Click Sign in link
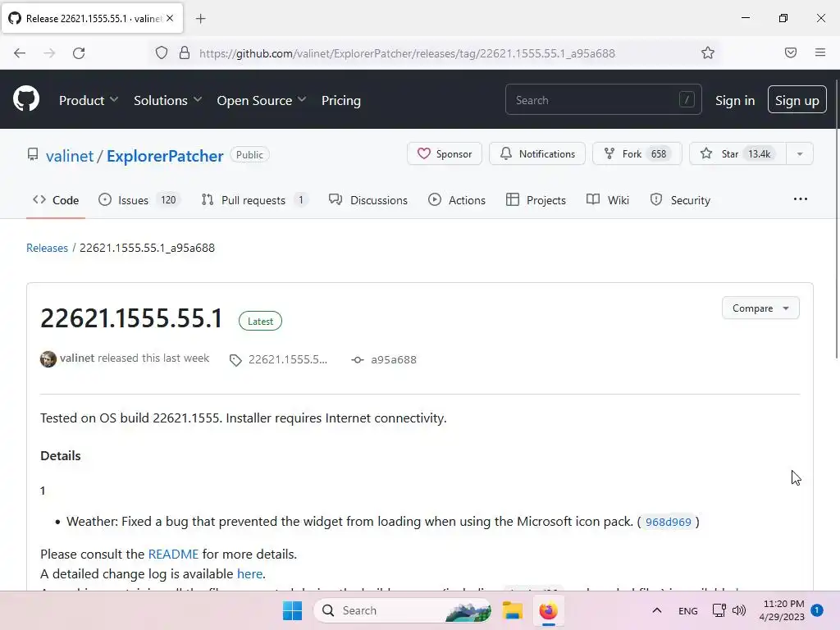 735,100
